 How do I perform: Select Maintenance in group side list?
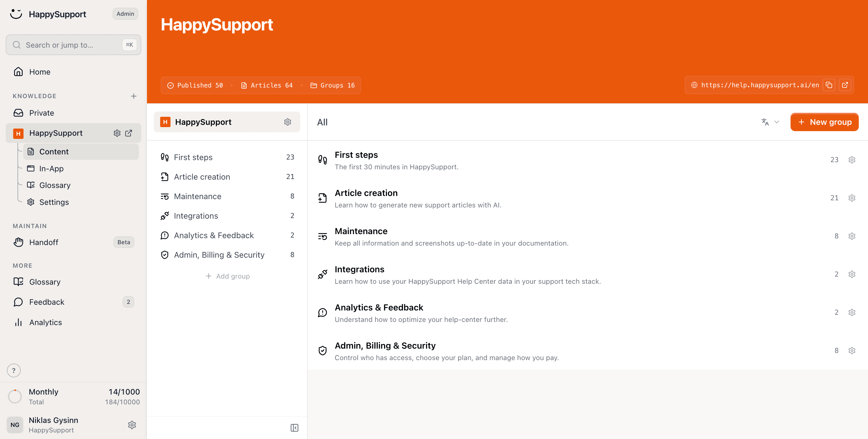227,197
